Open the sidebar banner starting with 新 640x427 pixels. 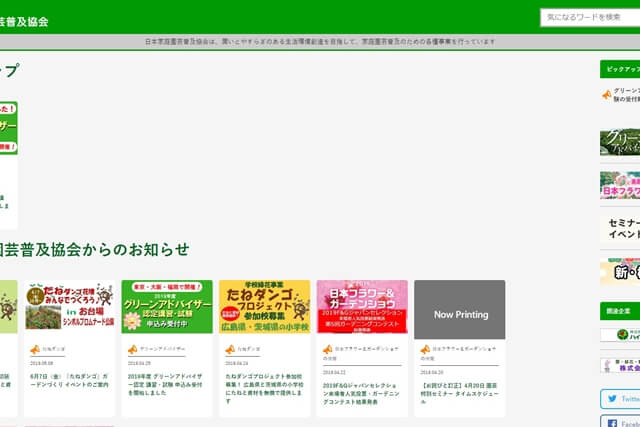(x=620, y=272)
